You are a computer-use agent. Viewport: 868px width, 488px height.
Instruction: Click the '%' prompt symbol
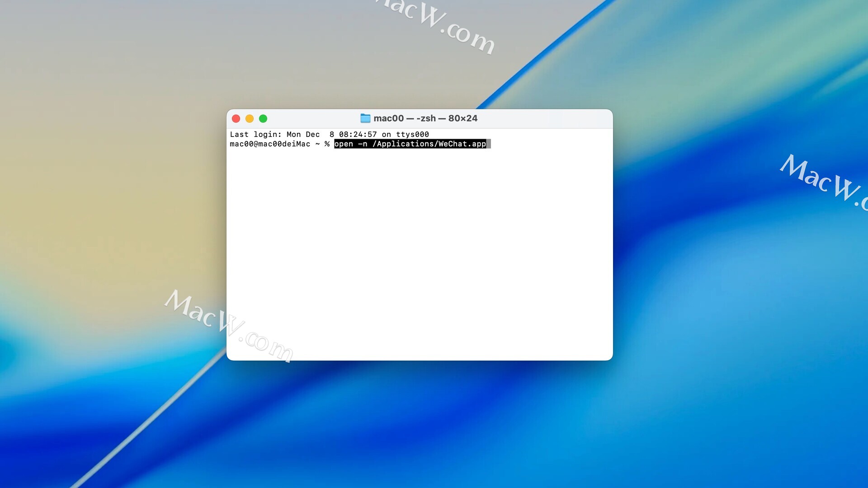tap(327, 144)
